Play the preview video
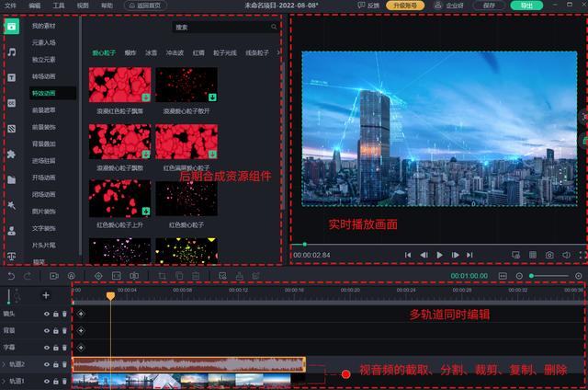Image resolution: width=588 pixels, height=390 pixels. pos(439,255)
